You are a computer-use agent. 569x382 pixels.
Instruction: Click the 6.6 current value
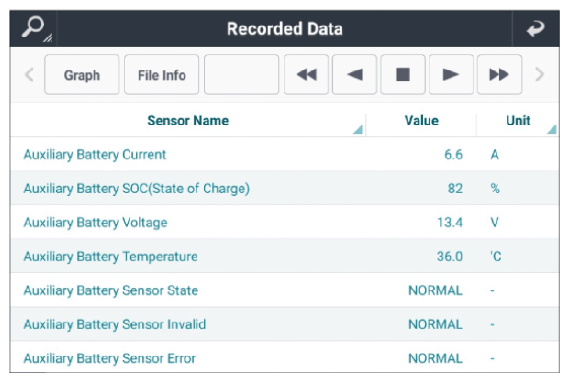pyautogui.click(x=454, y=155)
